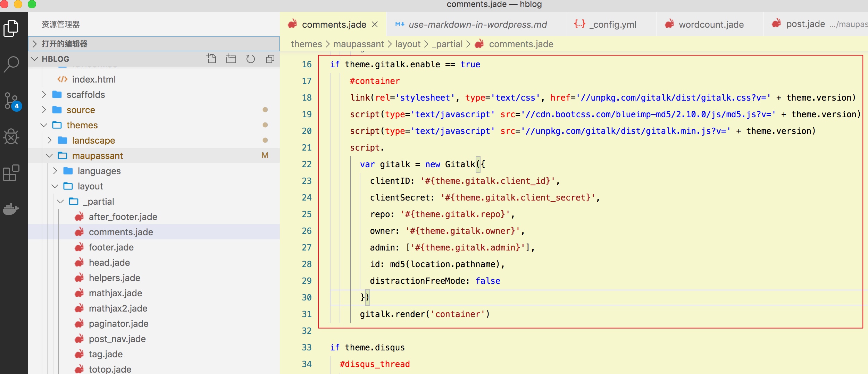Click line number 22 in the gutter

click(307, 164)
